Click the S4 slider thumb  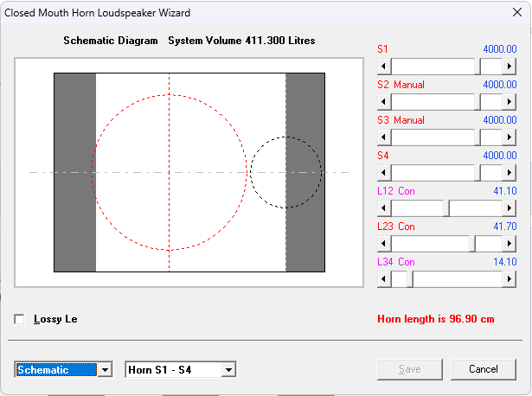tap(478, 173)
